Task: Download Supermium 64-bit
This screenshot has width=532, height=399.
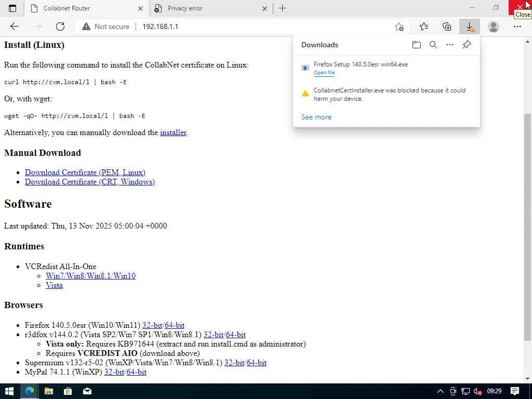Action: point(257,363)
